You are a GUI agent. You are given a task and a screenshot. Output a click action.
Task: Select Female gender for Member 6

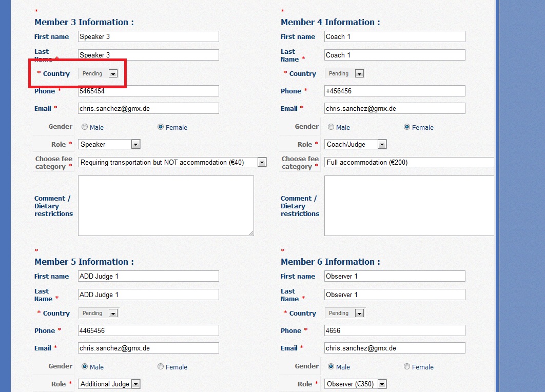407,367
